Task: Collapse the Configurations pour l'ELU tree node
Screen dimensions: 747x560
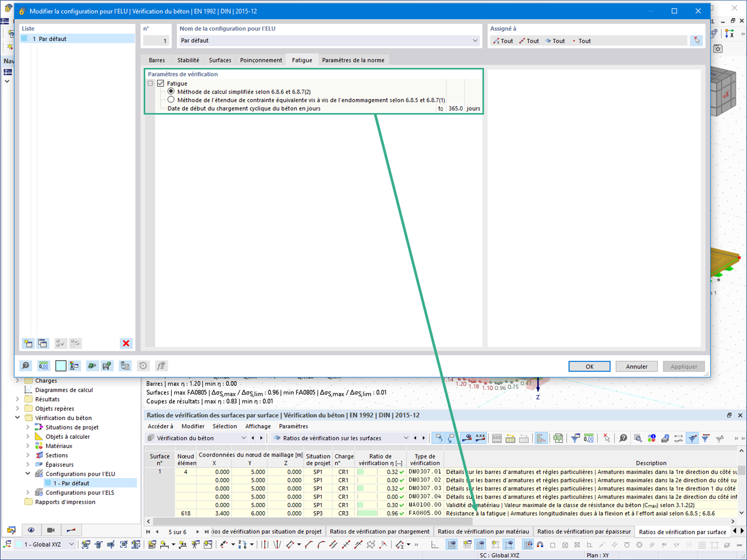Action: (28, 474)
